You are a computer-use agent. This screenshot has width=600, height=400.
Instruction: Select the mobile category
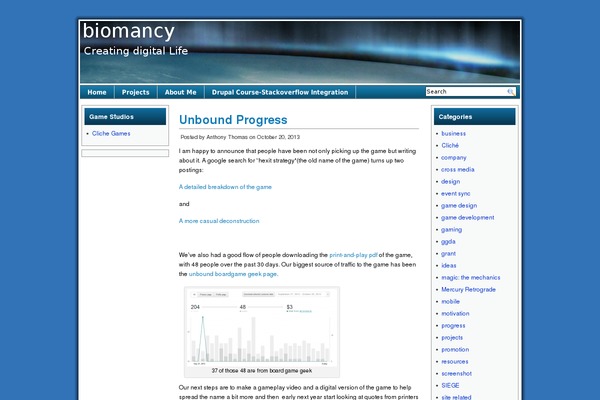coord(450,302)
